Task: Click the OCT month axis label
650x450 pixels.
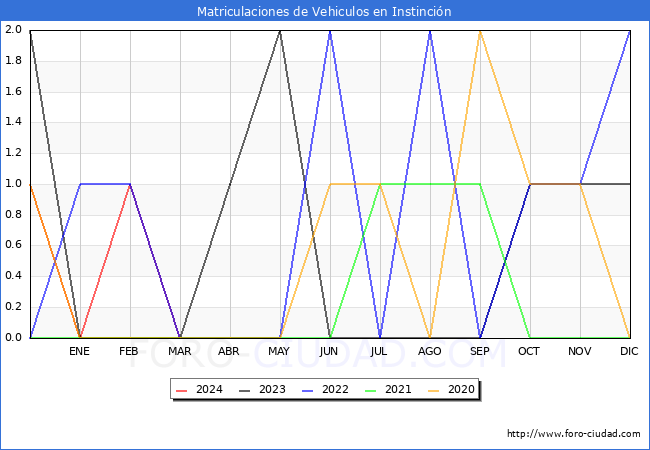Action: [x=529, y=351]
